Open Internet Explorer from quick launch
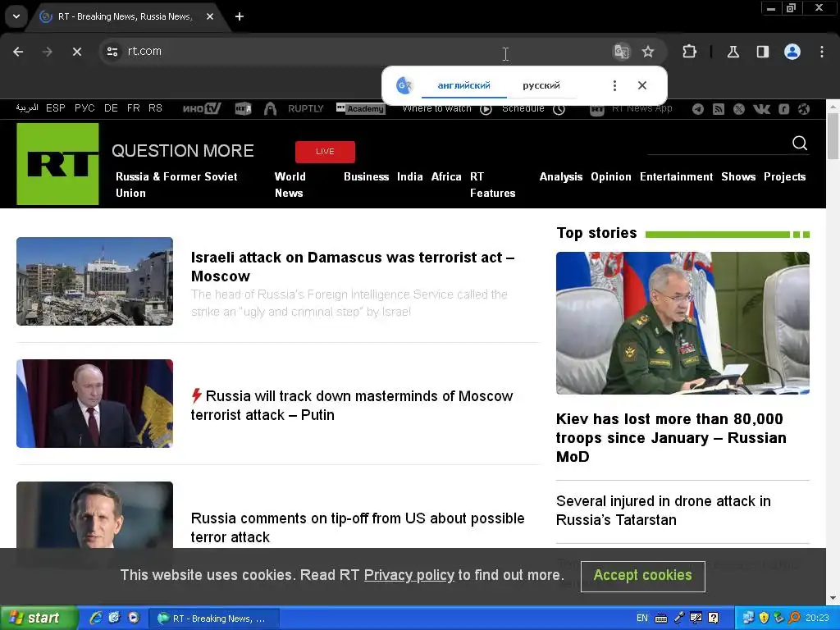 [95, 618]
